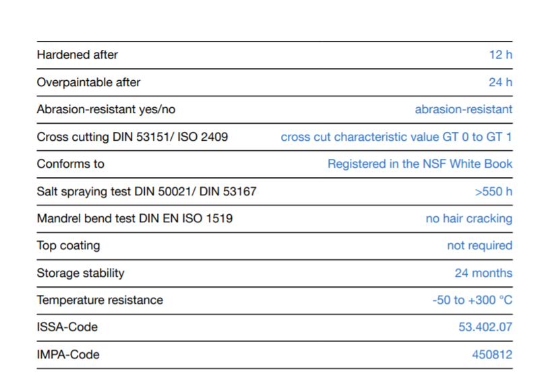Click the '-50 to +300 °C' temperature value

pos(472,300)
